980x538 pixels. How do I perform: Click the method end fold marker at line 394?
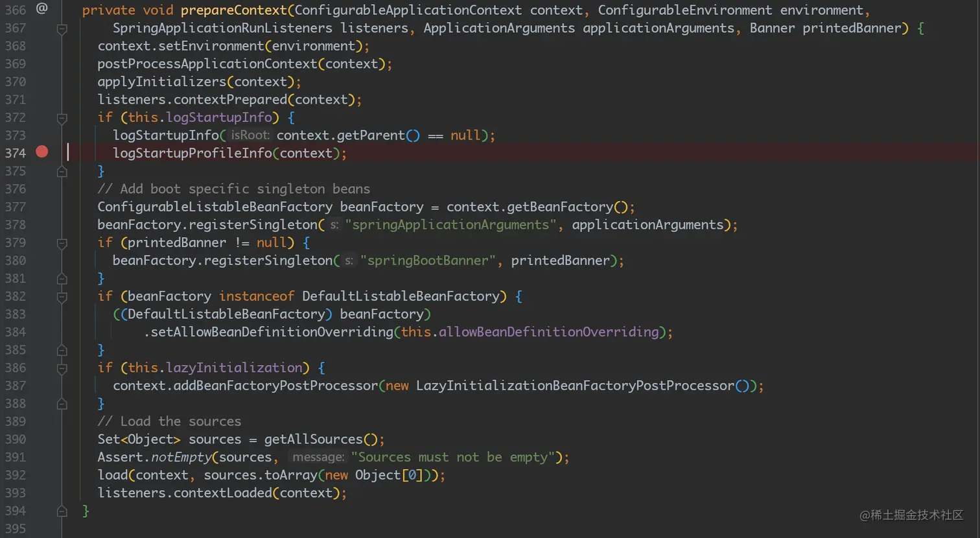click(x=62, y=511)
